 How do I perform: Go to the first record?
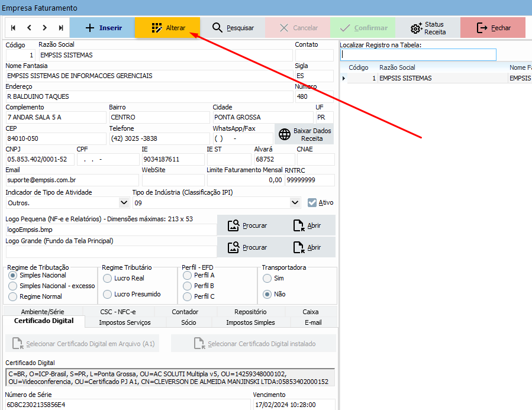[13, 28]
